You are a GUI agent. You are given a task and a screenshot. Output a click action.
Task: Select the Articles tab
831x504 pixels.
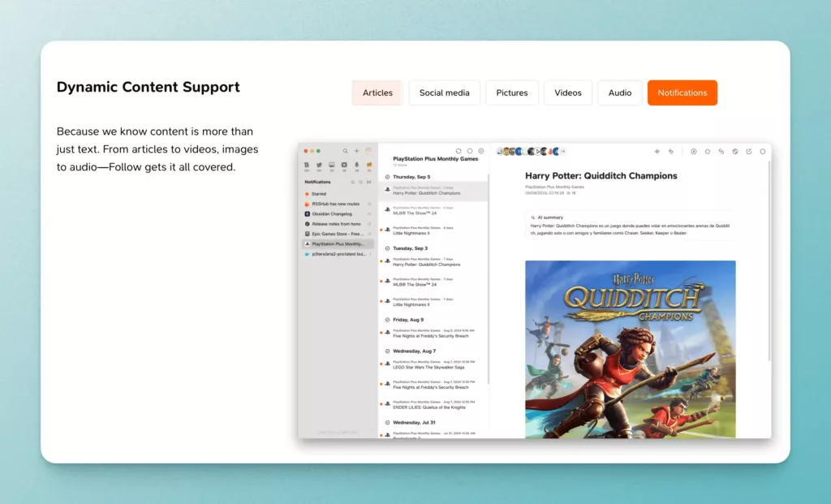pyautogui.click(x=377, y=93)
